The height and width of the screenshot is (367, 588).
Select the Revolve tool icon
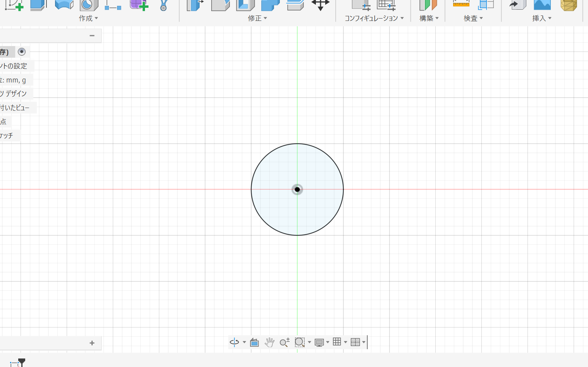click(64, 5)
